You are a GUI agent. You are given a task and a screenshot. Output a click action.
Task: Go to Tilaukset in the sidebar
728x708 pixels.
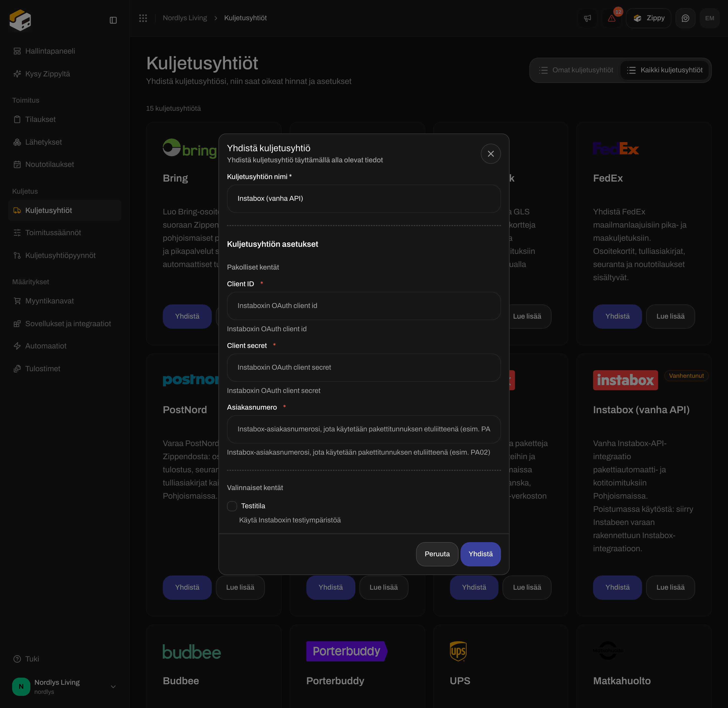(65, 119)
